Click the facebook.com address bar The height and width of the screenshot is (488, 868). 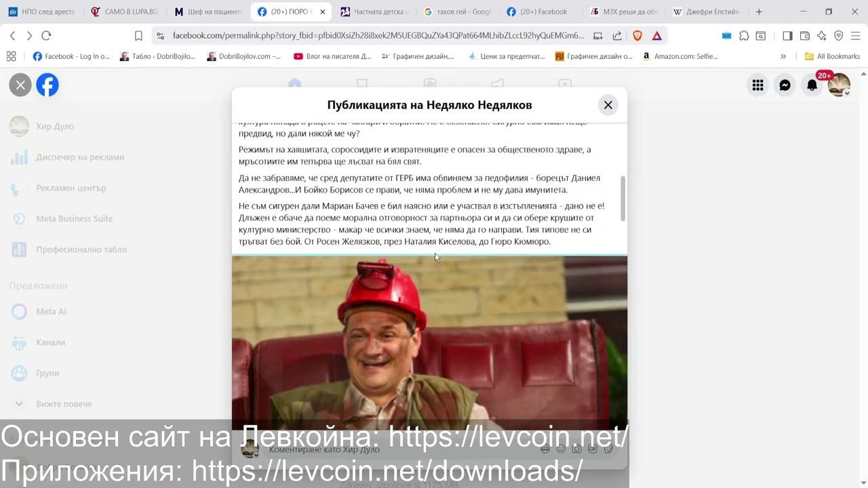[x=376, y=36]
